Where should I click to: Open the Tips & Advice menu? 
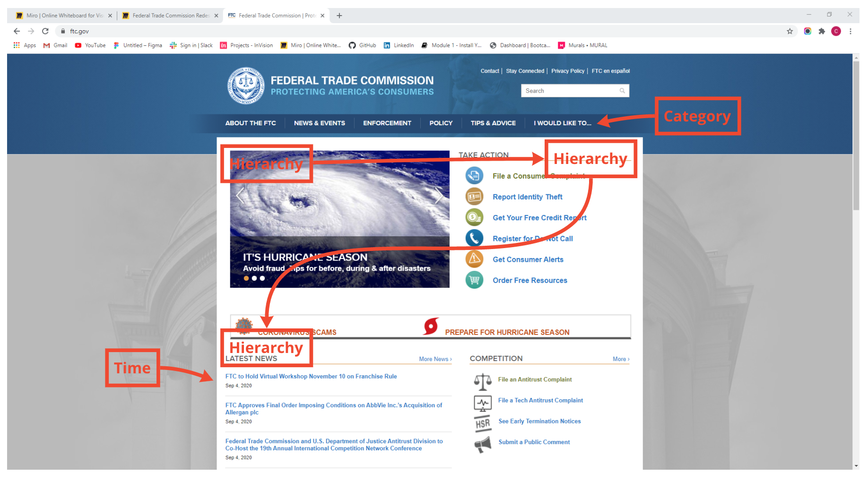(493, 123)
